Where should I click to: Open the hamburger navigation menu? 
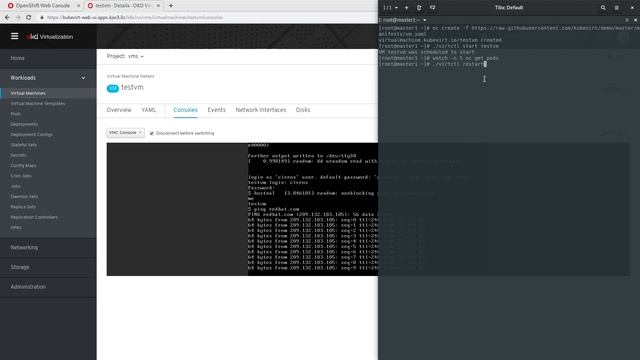[x=15, y=36]
